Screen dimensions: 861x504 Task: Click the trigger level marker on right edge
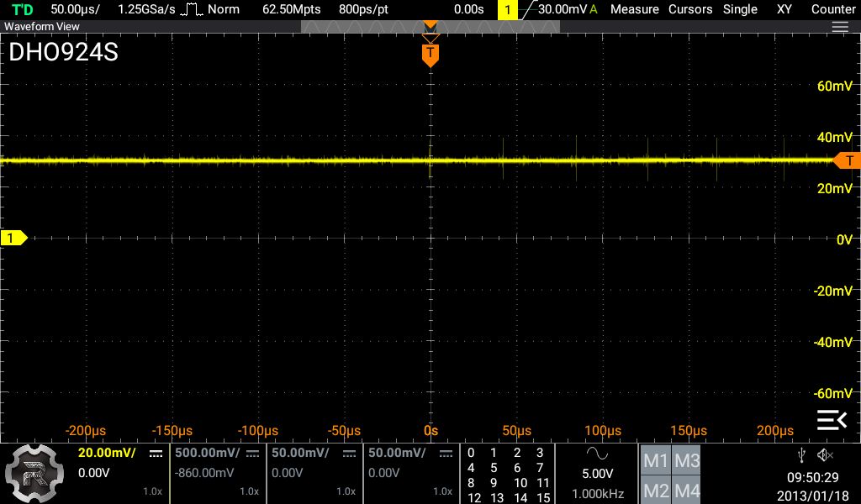[848, 160]
